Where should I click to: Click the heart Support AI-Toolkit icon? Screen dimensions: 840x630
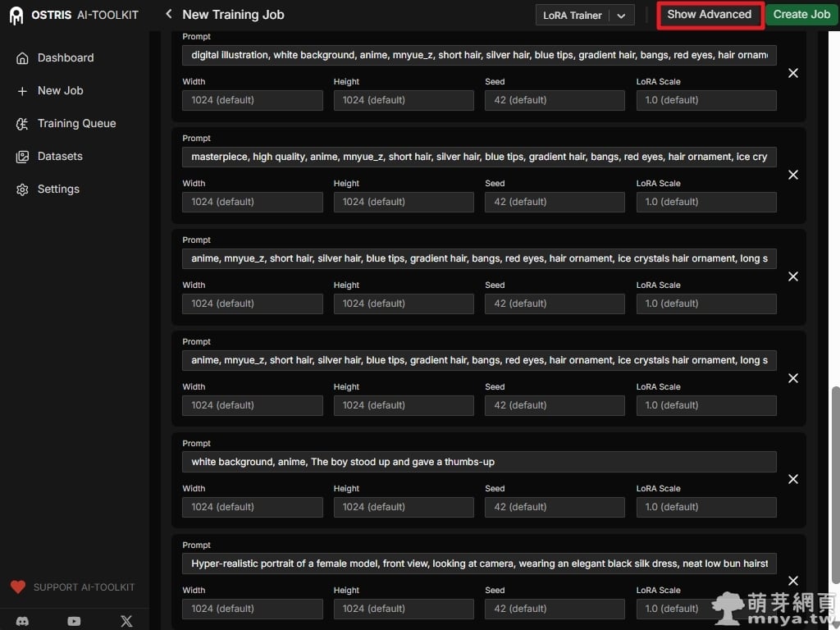tap(18, 587)
